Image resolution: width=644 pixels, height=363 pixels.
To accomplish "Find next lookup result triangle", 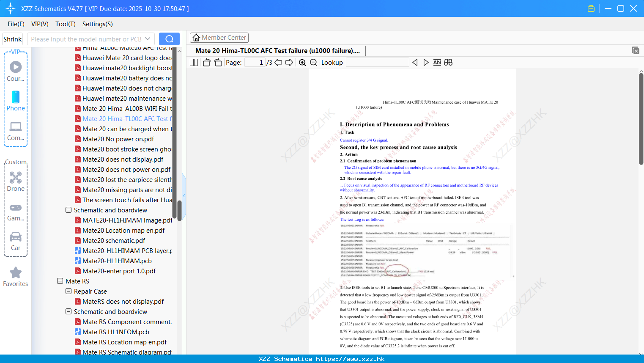I will click(426, 62).
